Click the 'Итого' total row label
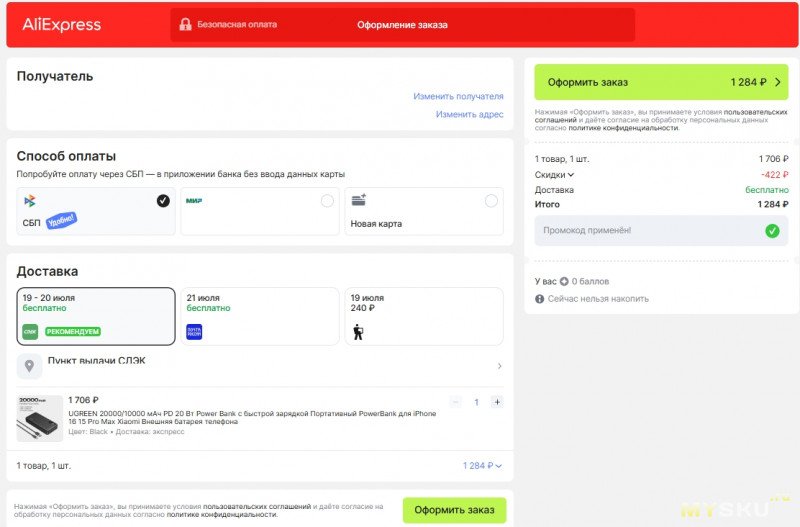800x527 pixels. pyautogui.click(x=547, y=204)
